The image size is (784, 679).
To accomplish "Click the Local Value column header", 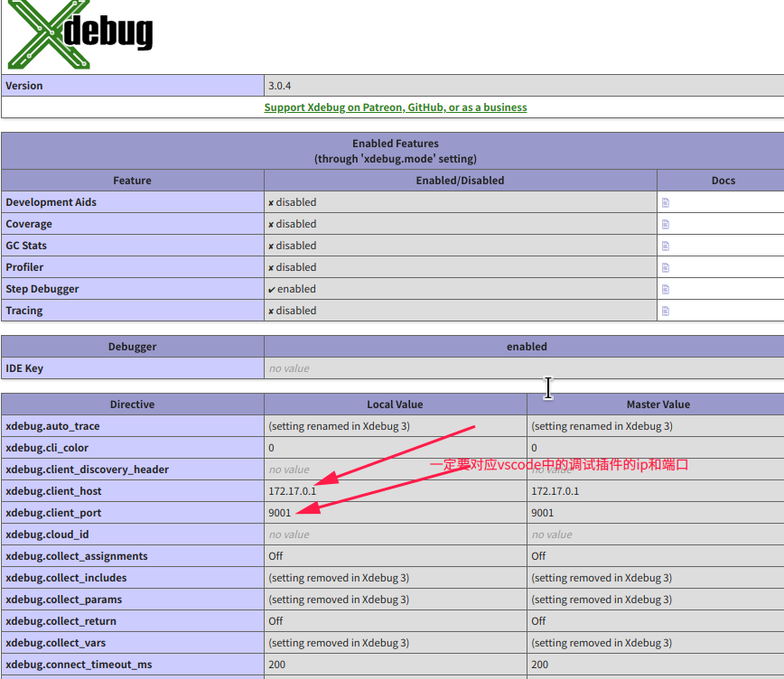I will tap(395, 405).
